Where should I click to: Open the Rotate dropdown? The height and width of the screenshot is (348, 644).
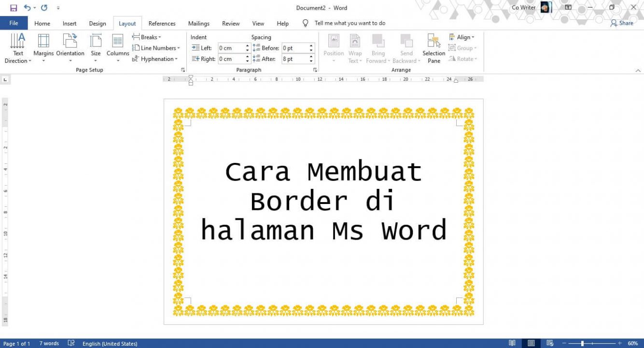coord(463,58)
